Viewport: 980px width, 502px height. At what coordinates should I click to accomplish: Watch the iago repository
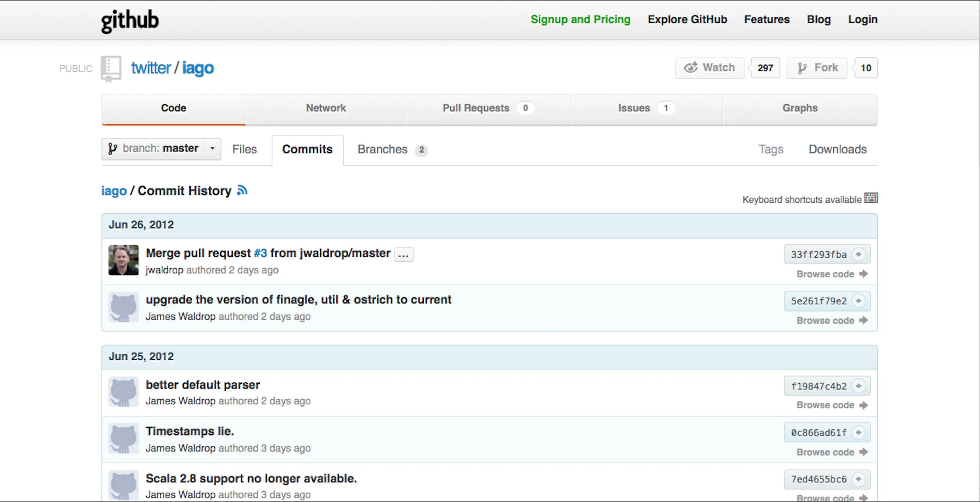tap(710, 68)
